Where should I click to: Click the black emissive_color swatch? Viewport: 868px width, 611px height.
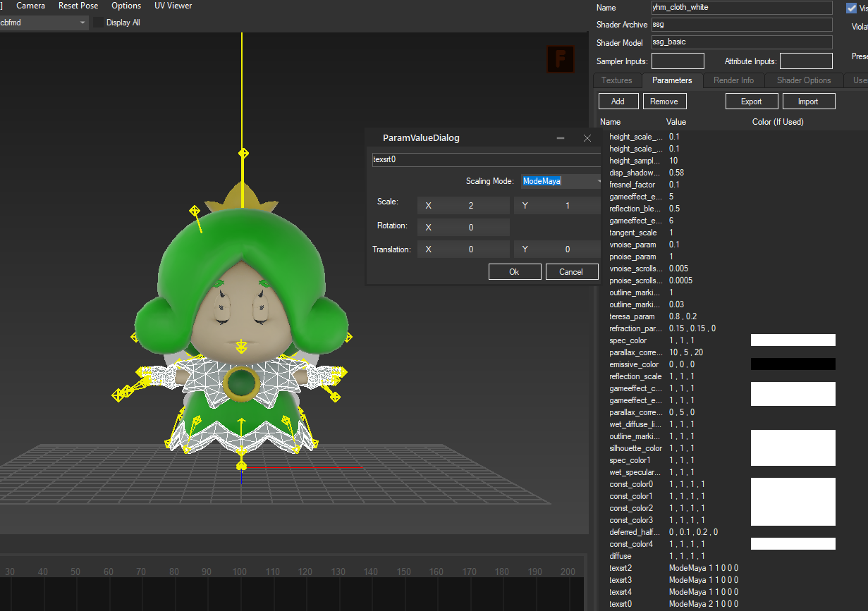pyautogui.click(x=793, y=364)
